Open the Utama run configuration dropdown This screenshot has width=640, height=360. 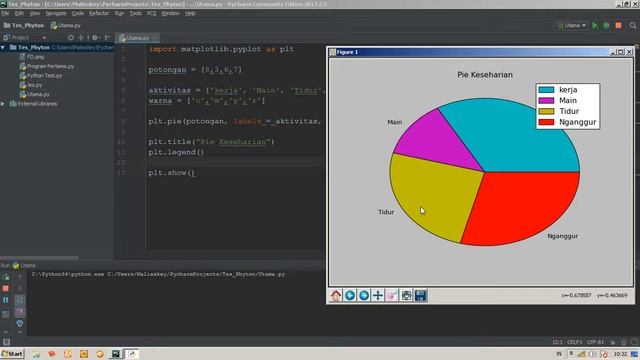click(572, 25)
